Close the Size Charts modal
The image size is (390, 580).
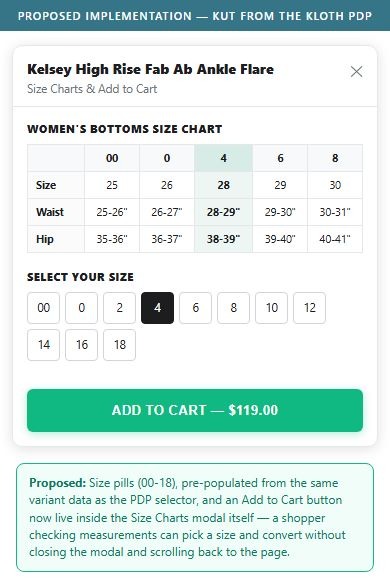(x=356, y=71)
